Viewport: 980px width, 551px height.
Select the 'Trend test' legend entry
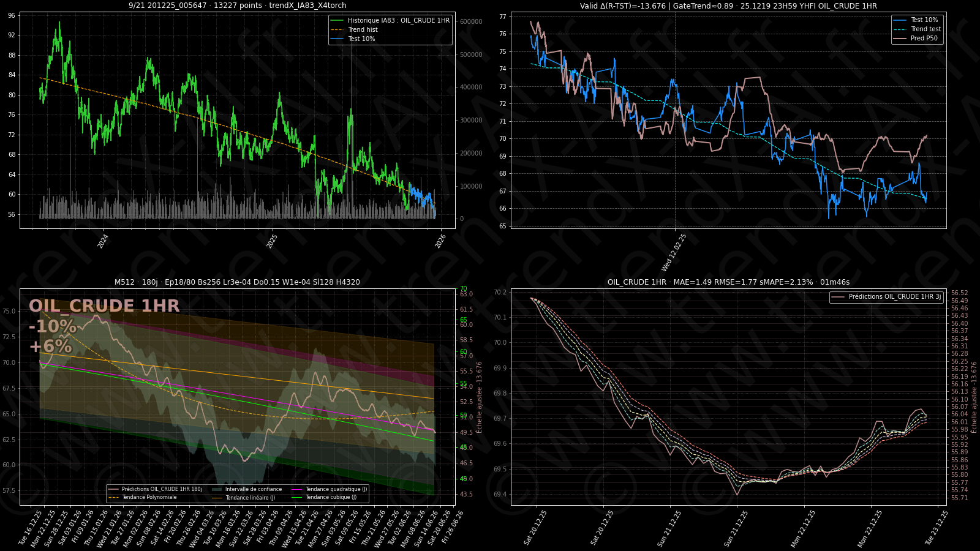click(x=925, y=29)
